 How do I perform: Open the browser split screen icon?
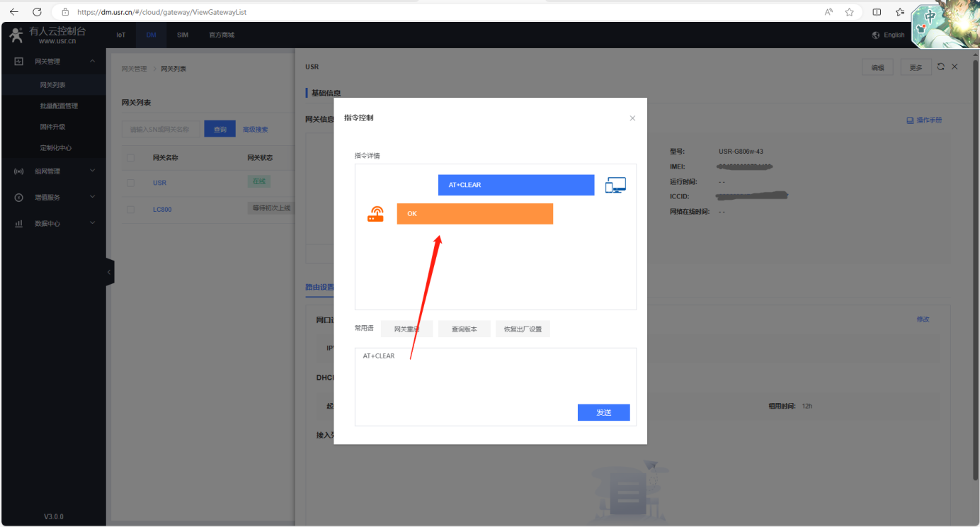coord(877,12)
